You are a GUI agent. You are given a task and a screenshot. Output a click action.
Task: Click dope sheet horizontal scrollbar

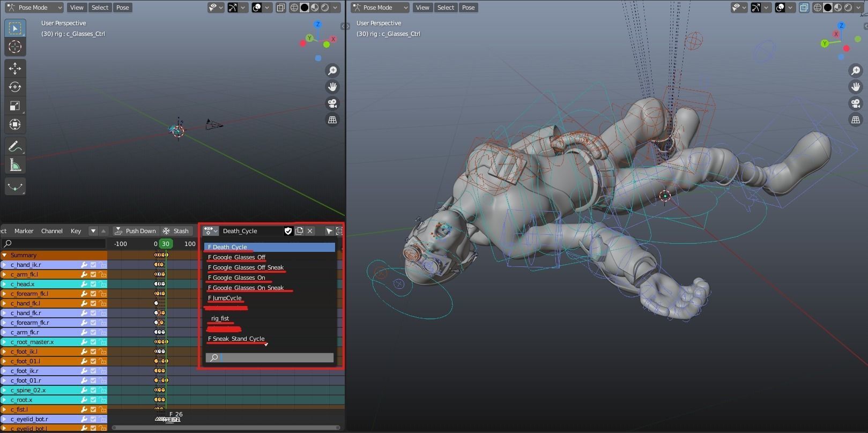[226, 428]
